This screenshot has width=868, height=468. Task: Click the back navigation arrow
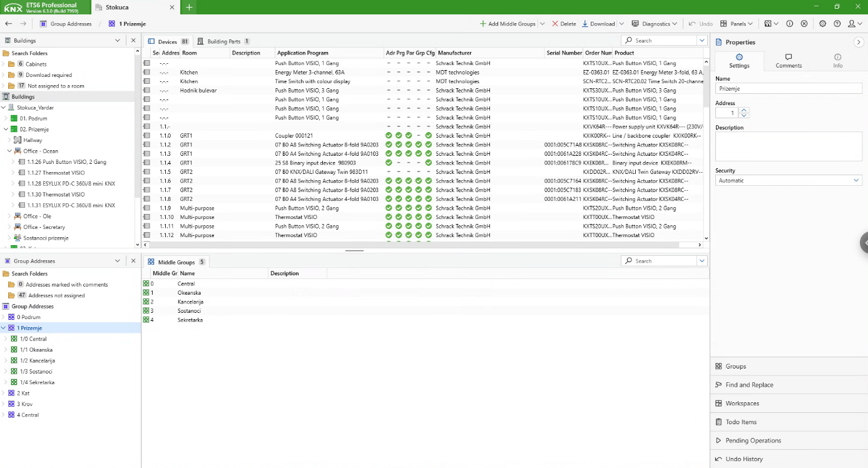pos(9,24)
